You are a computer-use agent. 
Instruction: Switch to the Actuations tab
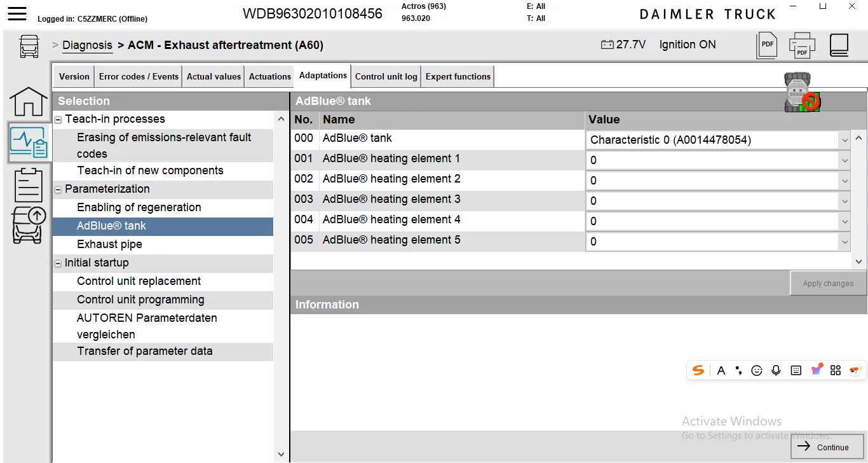[x=269, y=76]
